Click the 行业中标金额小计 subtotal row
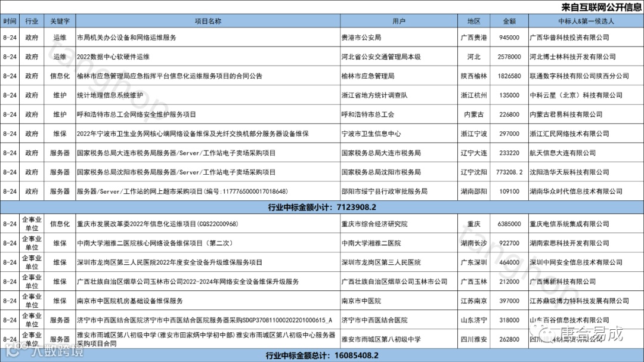This screenshot has width=644, height=362. click(x=322, y=208)
